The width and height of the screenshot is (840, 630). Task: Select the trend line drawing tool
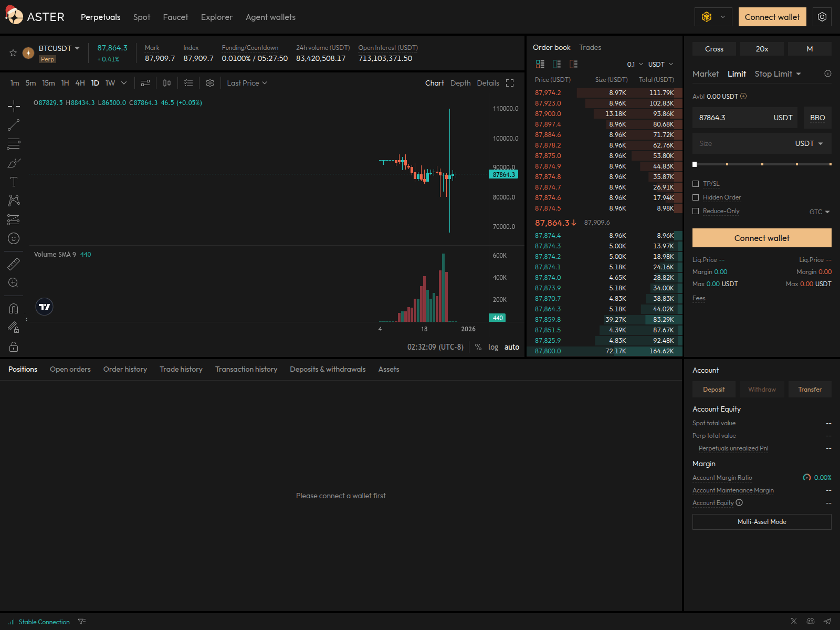tap(14, 125)
